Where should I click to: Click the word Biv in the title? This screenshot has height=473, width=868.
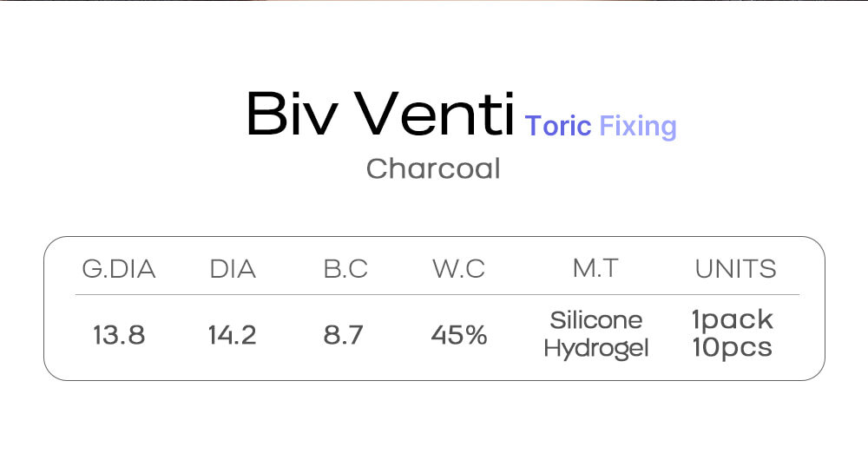pyautogui.click(x=291, y=115)
